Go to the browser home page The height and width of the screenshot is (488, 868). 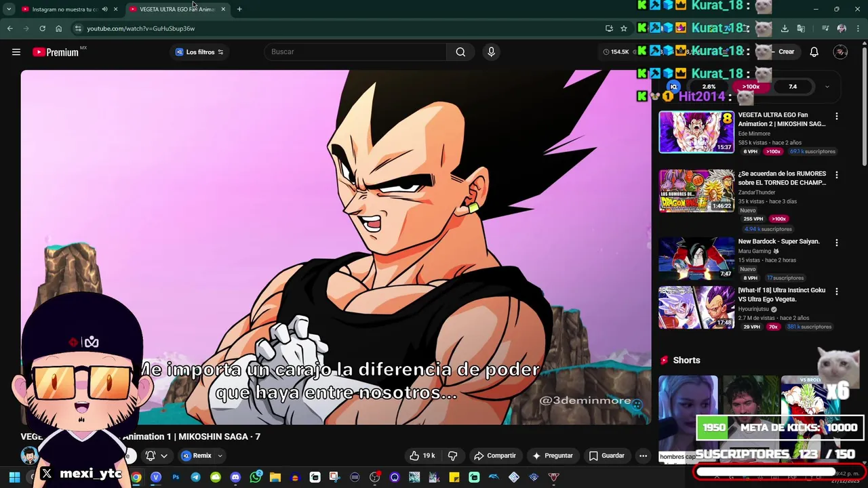pyautogui.click(x=59, y=28)
